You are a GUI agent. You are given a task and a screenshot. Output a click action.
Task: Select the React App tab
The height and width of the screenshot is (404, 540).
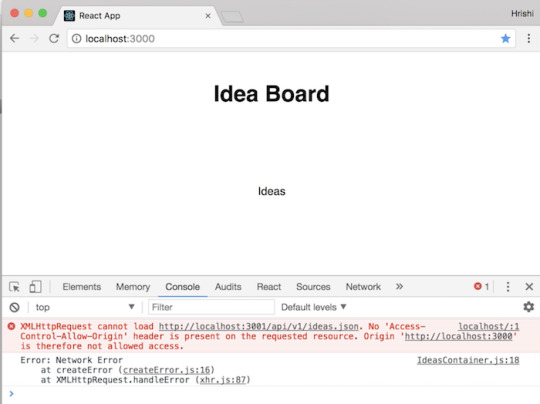click(137, 16)
